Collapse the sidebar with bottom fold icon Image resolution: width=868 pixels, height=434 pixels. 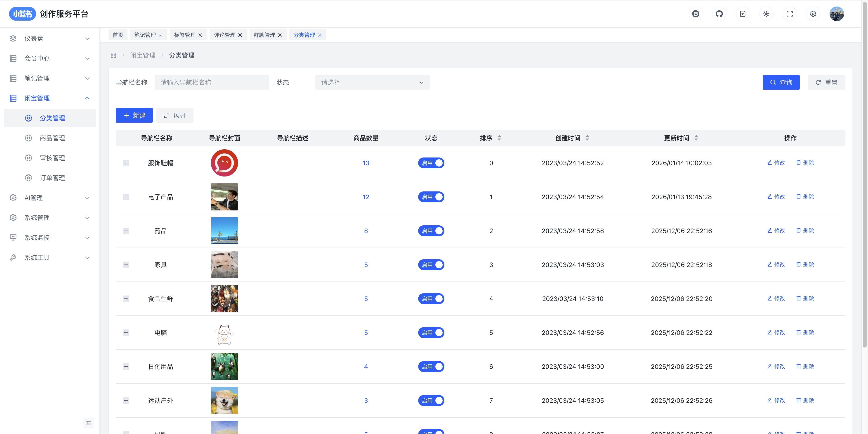(89, 423)
